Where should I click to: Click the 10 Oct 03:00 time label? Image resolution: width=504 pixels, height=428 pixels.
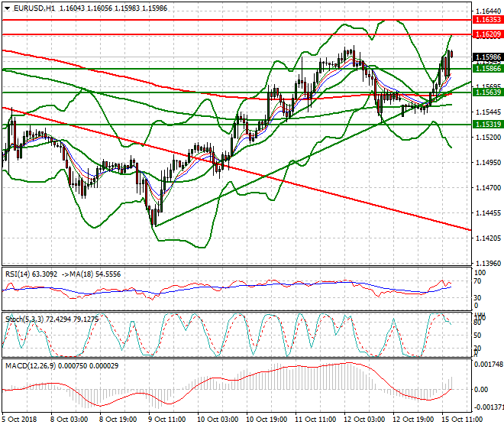point(218,420)
